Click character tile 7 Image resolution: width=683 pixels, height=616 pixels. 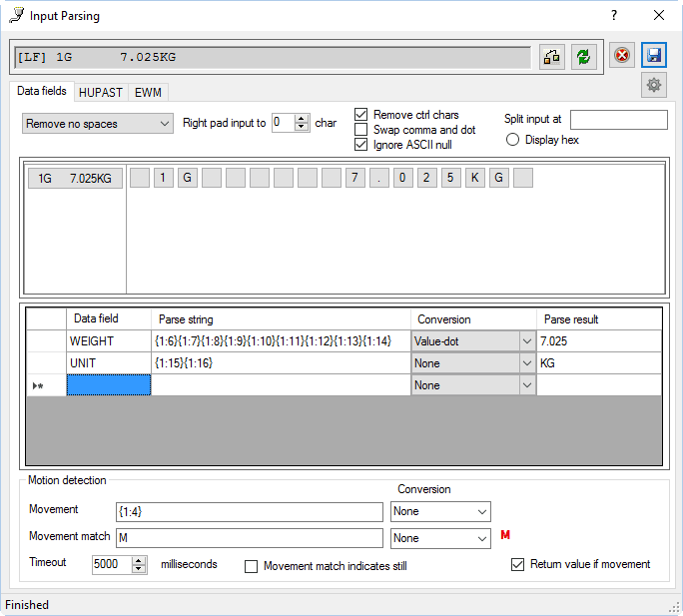[355, 178]
